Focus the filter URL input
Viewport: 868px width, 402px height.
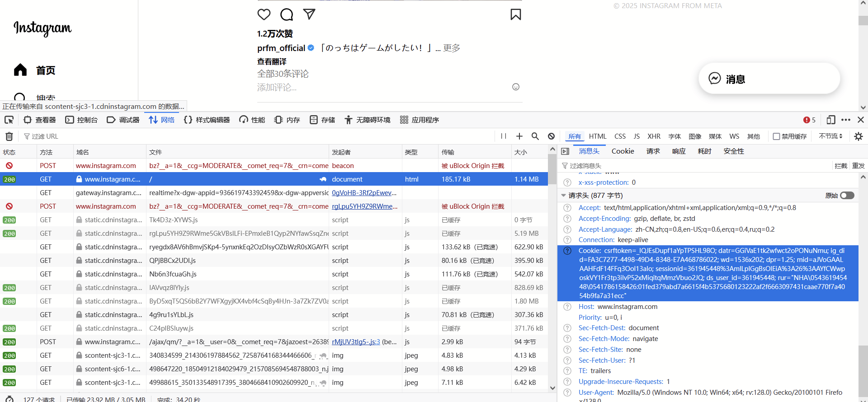coord(258,136)
